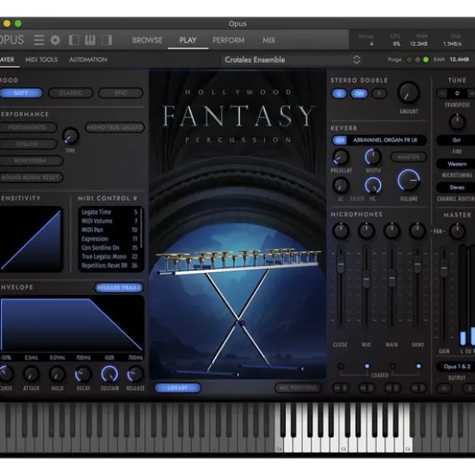Enable Legato performance mode

[x=28, y=144]
